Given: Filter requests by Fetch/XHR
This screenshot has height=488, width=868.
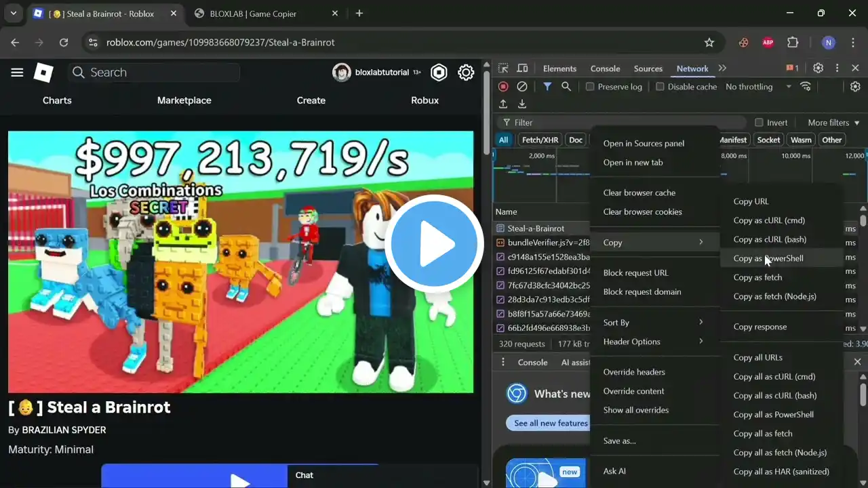Looking at the screenshot, I should pos(540,140).
